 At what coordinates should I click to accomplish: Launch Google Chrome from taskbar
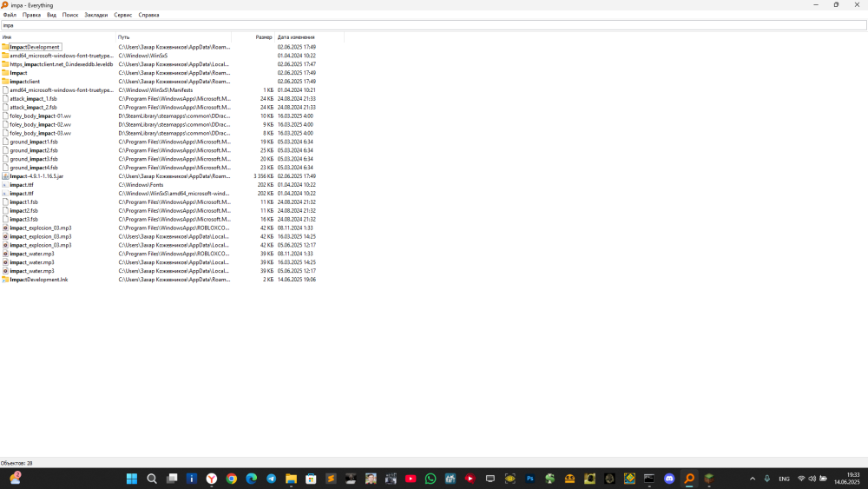pyautogui.click(x=232, y=479)
